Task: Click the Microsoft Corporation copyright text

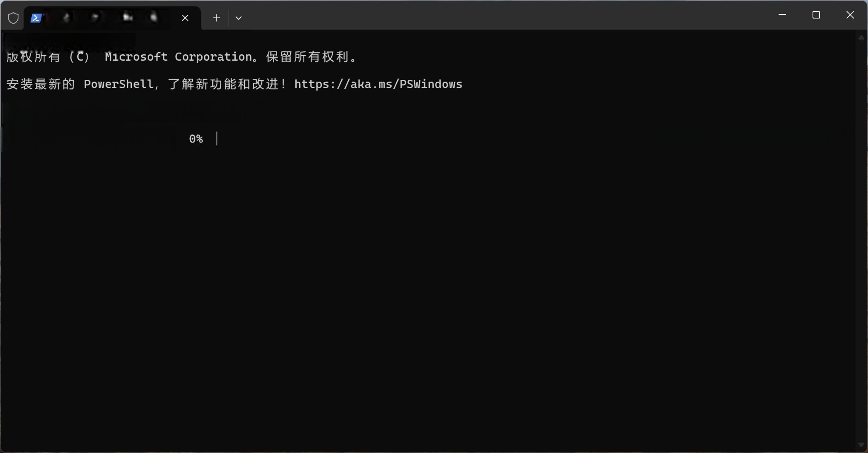Action: 178,56
